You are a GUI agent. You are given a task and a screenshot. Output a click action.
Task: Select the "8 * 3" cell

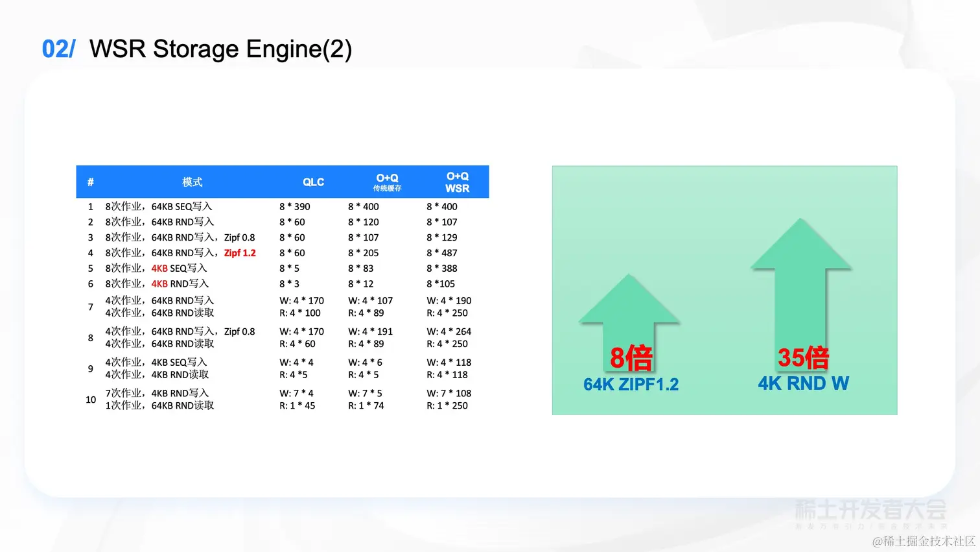[290, 283]
